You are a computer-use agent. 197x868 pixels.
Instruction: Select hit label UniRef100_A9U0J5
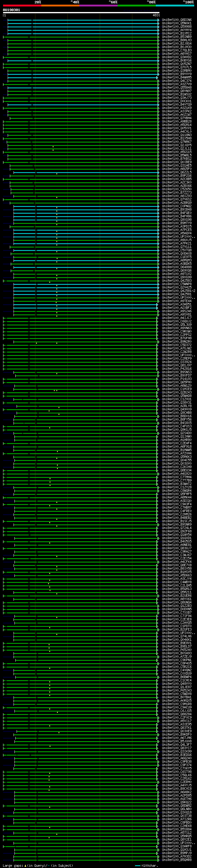click(x=177, y=240)
